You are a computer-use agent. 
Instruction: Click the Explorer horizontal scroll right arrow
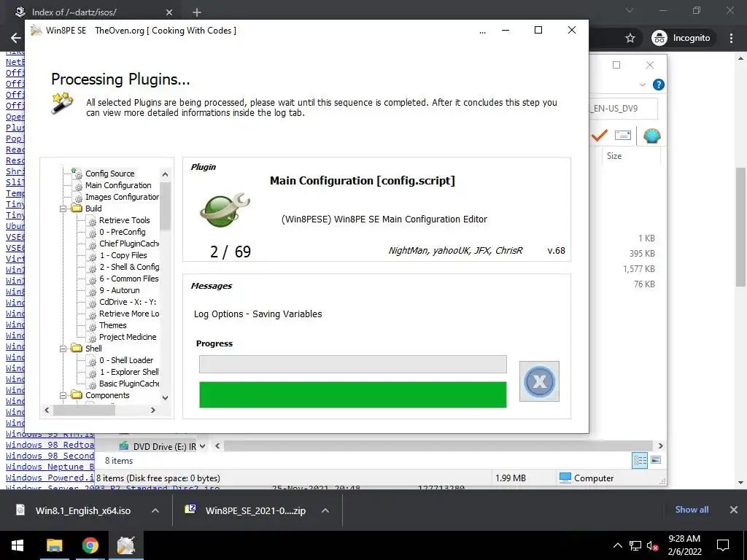(661, 446)
